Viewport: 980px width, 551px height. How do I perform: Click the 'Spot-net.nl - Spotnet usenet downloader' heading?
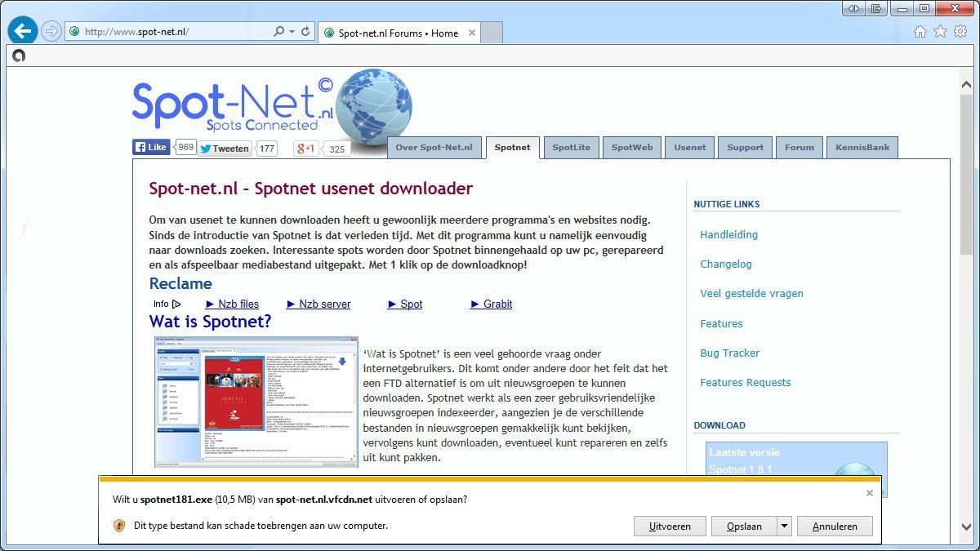pyautogui.click(x=311, y=189)
